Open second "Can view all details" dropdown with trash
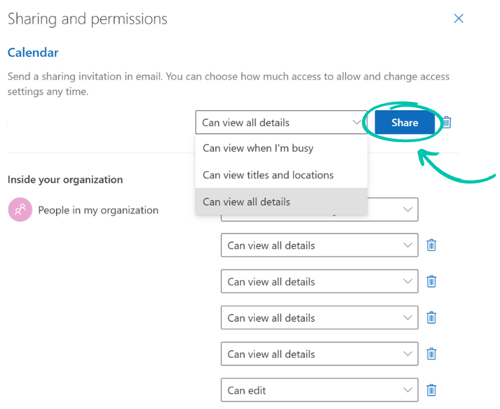The height and width of the screenshot is (409, 500). [319, 281]
